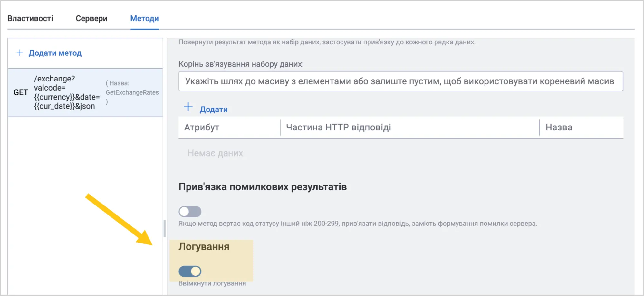Focus the Корінь зв'язування набору даних input field

pos(400,81)
